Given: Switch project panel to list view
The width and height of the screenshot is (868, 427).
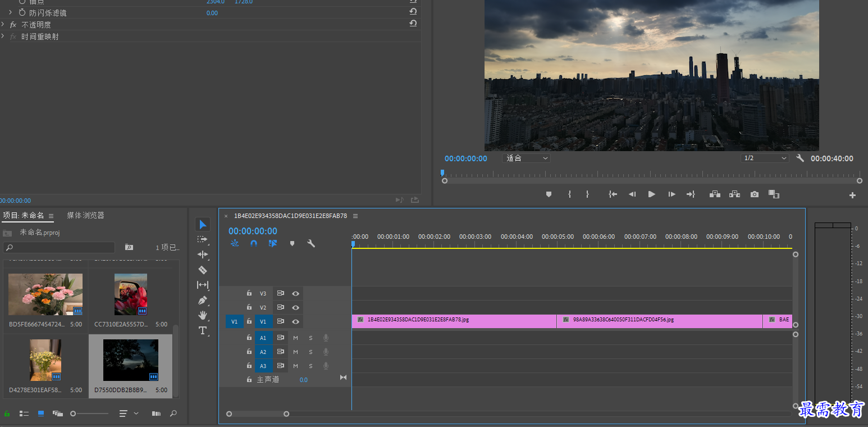Looking at the screenshot, I should pyautogui.click(x=24, y=414).
